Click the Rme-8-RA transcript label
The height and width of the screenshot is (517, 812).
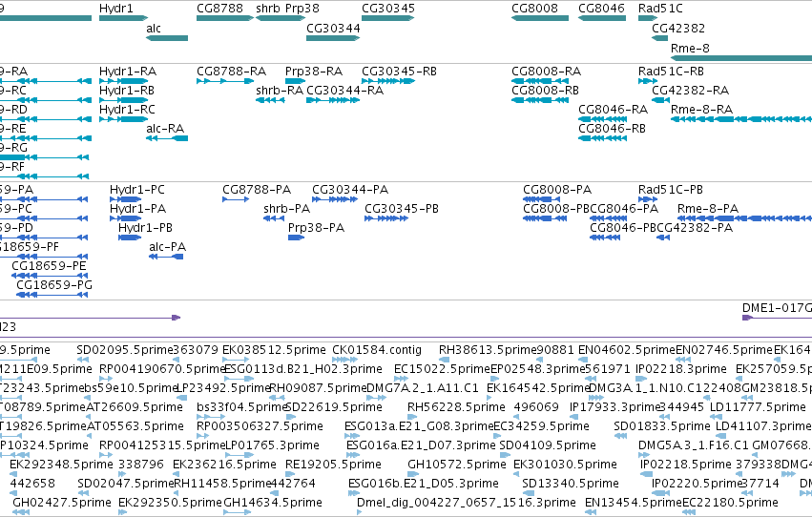pyautogui.click(x=701, y=109)
